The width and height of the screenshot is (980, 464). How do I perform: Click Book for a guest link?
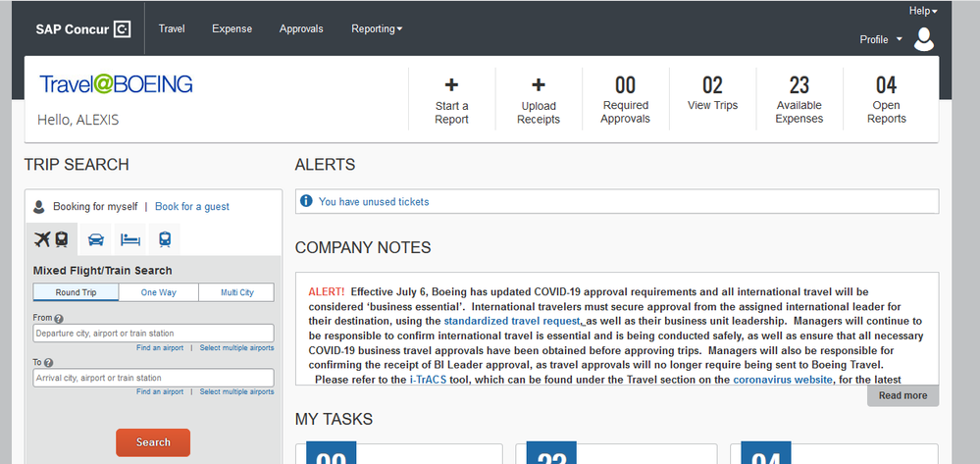click(x=192, y=206)
